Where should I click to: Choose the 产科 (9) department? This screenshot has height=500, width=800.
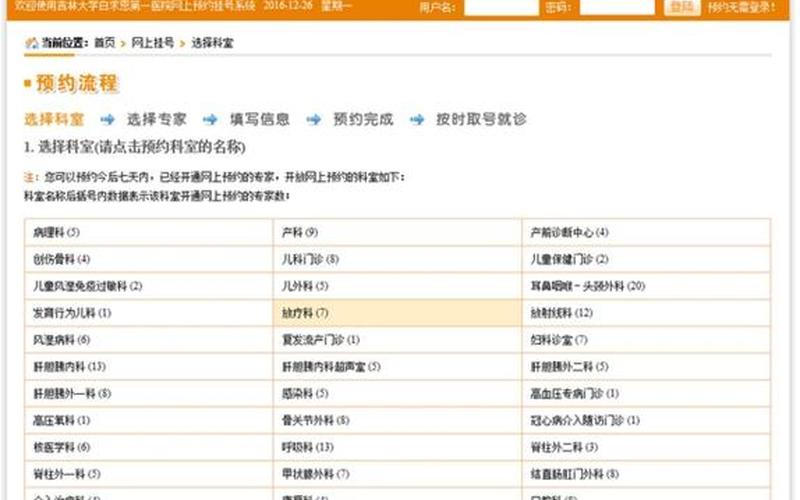[300, 233]
